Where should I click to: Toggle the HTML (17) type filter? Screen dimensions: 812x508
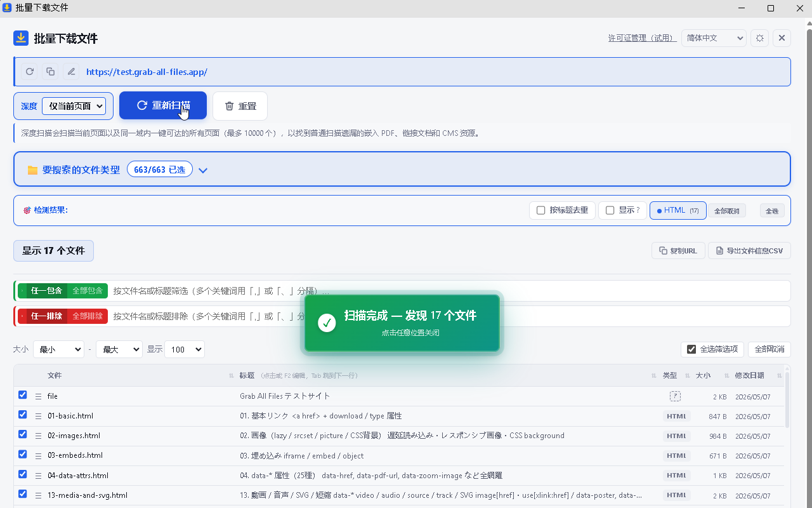pos(678,210)
